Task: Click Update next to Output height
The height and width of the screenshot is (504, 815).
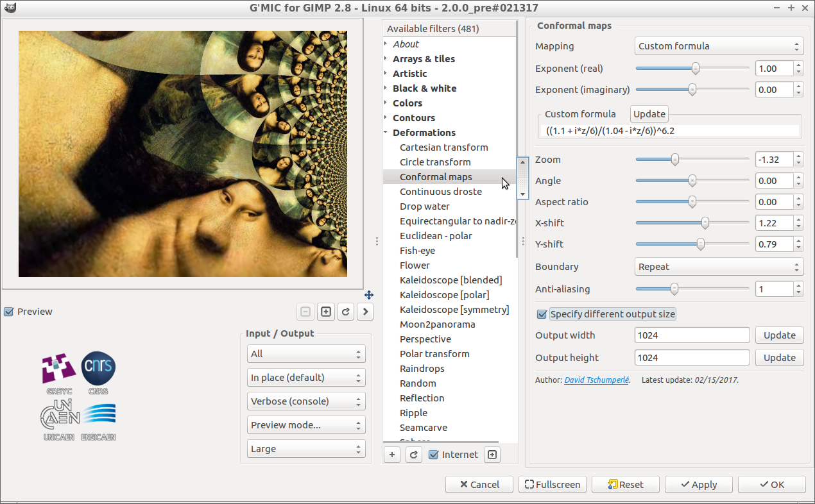Action: click(x=780, y=358)
